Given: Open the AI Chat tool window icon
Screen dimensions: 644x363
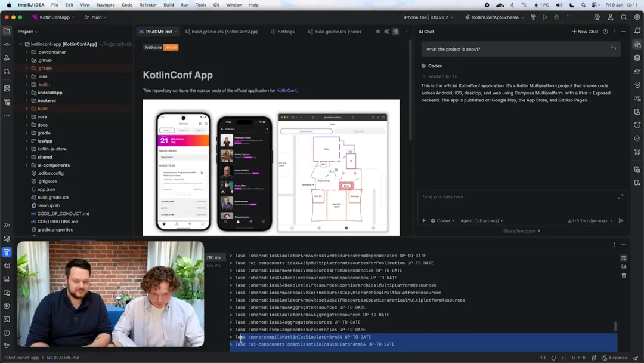Looking at the screenshot, I should 637,44.
